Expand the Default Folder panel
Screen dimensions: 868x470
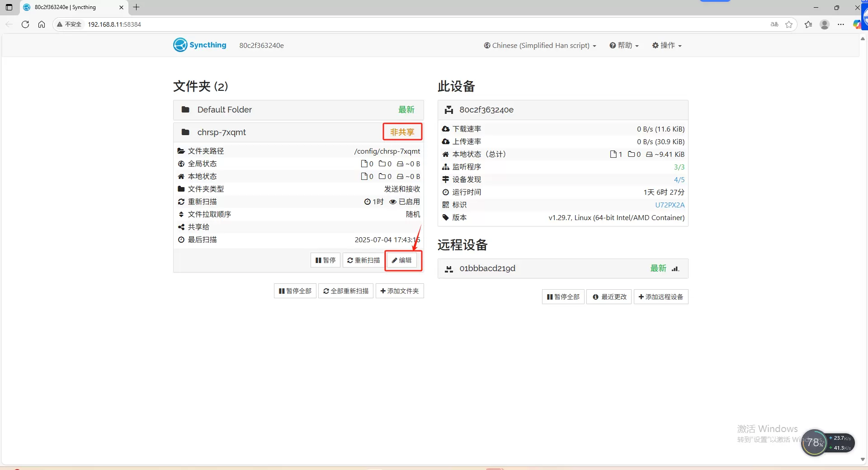pyautogui.click(x=298, y=110)
